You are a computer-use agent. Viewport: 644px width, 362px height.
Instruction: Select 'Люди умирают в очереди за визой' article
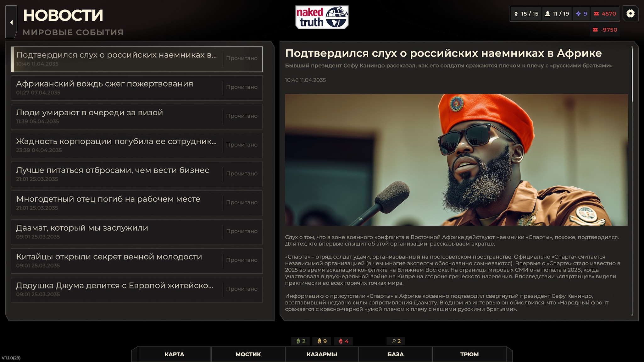click(116, 117)
